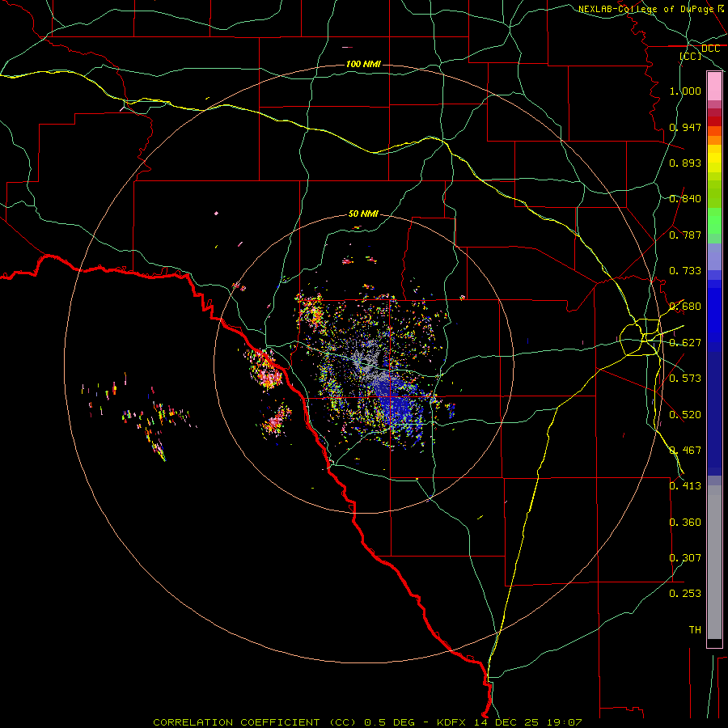Pick the gray segment of the color bar
This screenshot has width=728, height=728.
[x=714, y=562]
